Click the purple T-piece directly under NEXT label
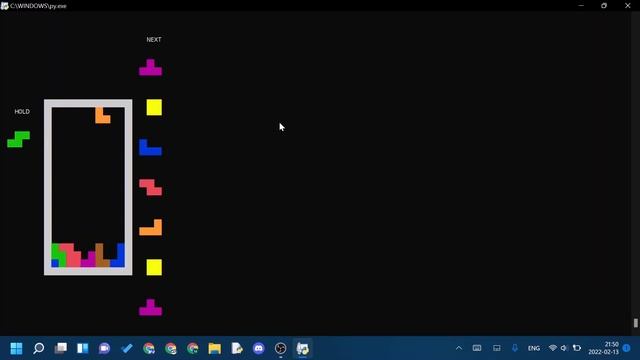The width and height of the screenshot is (640, 360). click(x=151, y=68)
